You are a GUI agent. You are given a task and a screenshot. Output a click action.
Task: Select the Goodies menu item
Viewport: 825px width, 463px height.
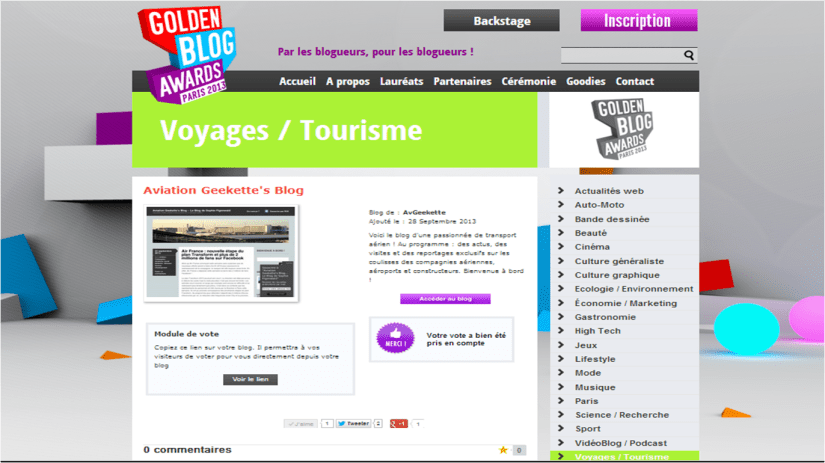586,82
